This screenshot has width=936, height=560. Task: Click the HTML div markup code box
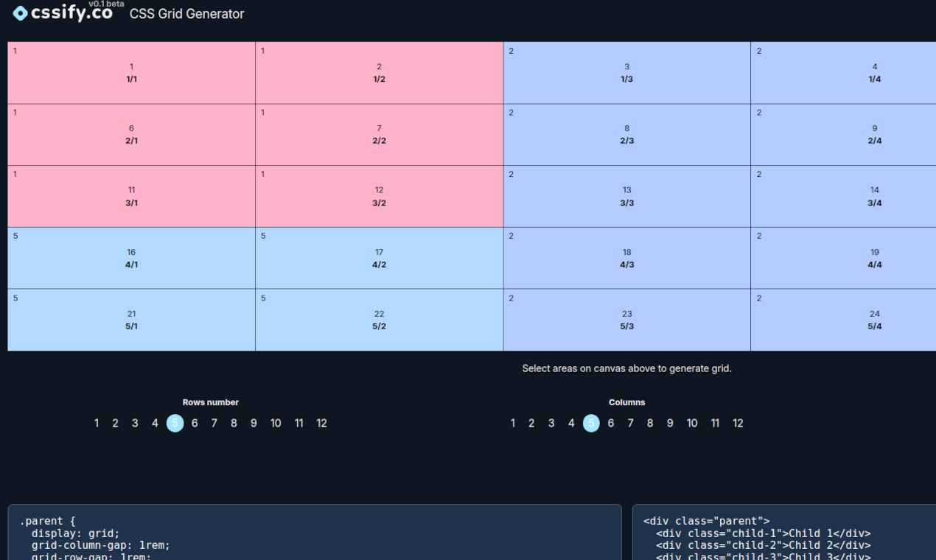pyautogui.click(x=783, y=533)
